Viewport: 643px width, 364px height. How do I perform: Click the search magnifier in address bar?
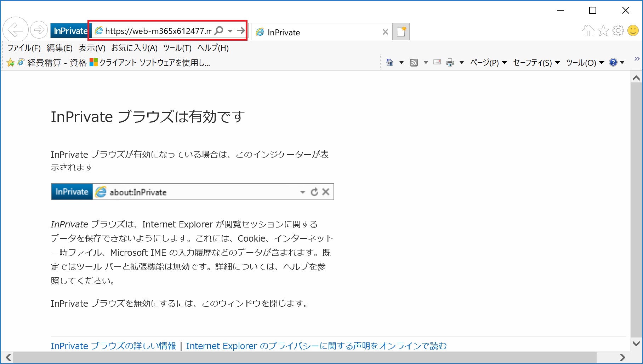[219, 30]
